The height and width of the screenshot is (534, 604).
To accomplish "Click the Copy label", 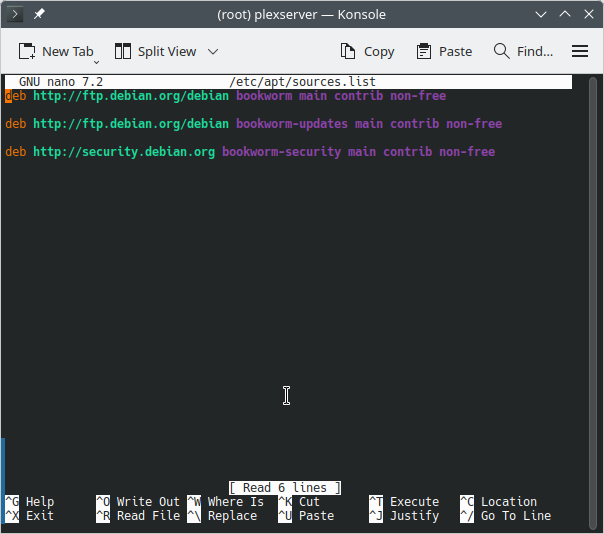I will (x=379, y=52).
